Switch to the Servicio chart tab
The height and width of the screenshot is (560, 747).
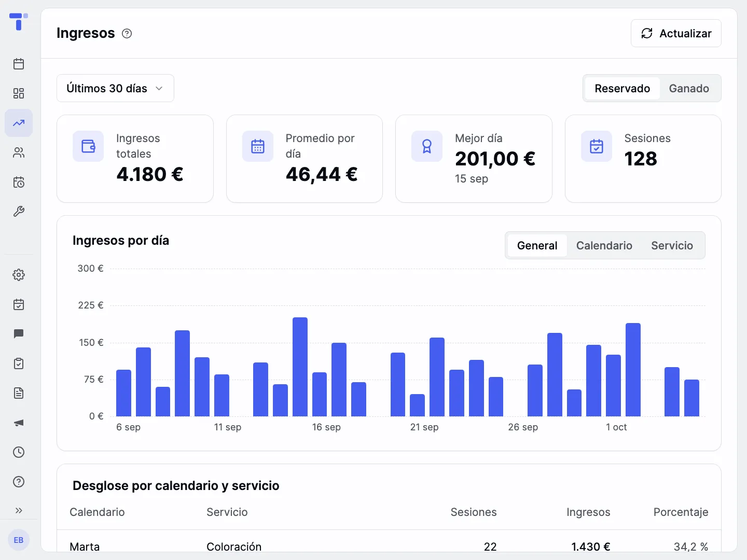tap(672, 245)
